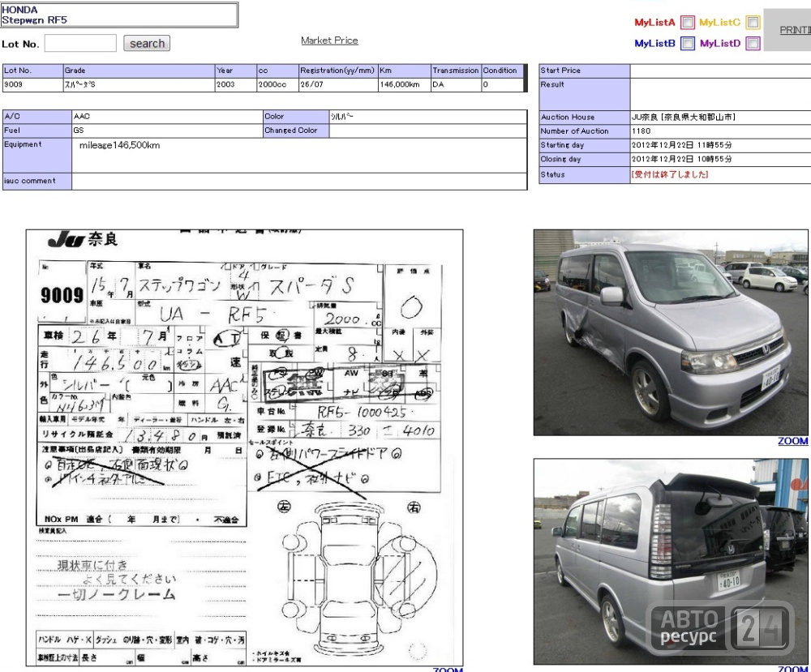
Task: Click the Grade column header
Action: pyautogui.click(x=139, y=71)
